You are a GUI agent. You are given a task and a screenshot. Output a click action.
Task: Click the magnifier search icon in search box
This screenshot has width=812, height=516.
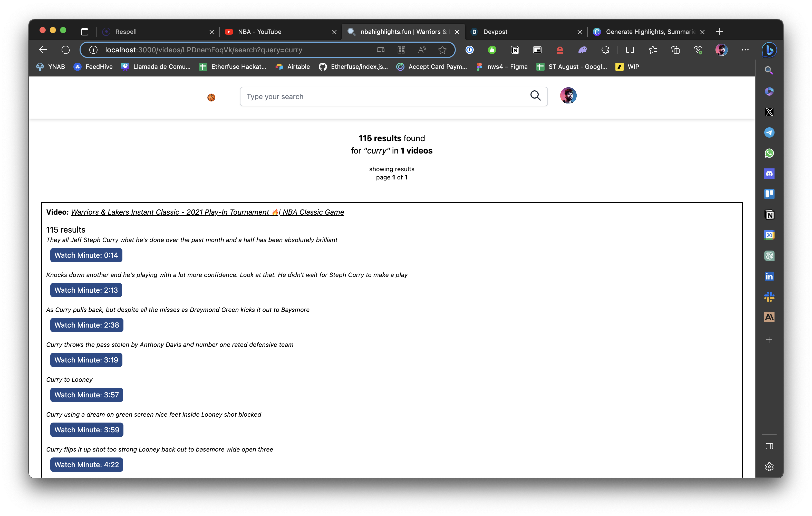(x=535, y=96)
